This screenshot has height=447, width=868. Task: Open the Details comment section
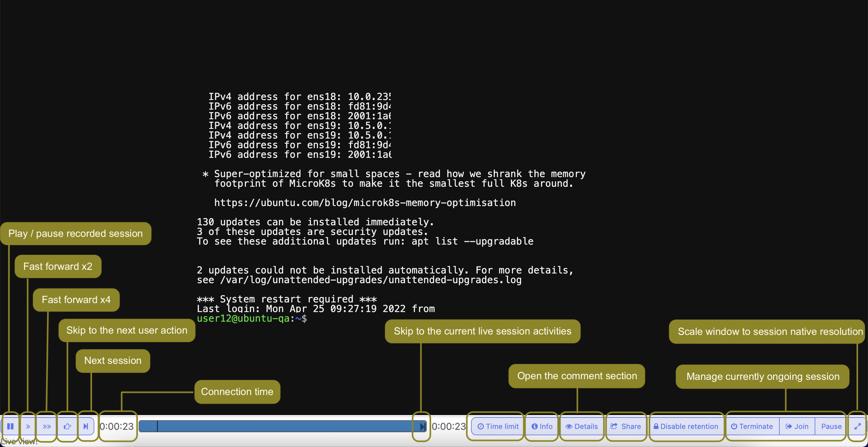[x=582, y=427]
